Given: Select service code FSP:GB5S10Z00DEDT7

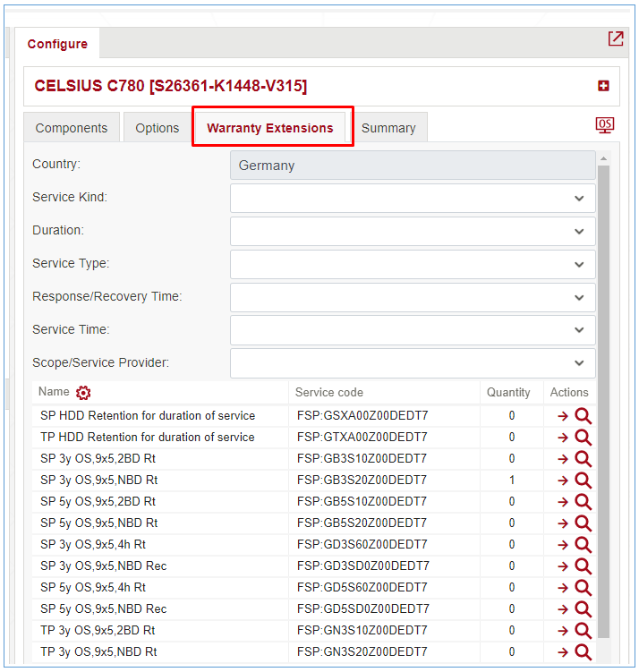Looking at the screenshot, I should 362,501.
